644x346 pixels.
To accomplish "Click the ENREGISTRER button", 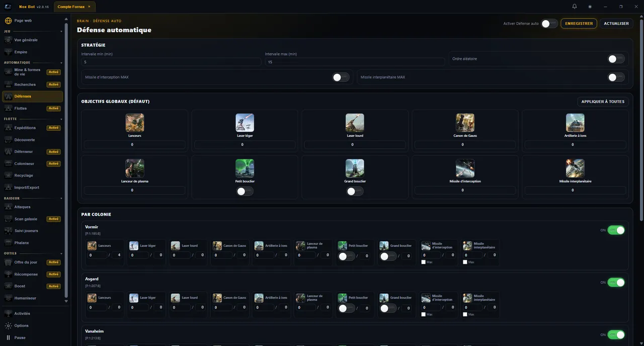I will pos(579,24).
